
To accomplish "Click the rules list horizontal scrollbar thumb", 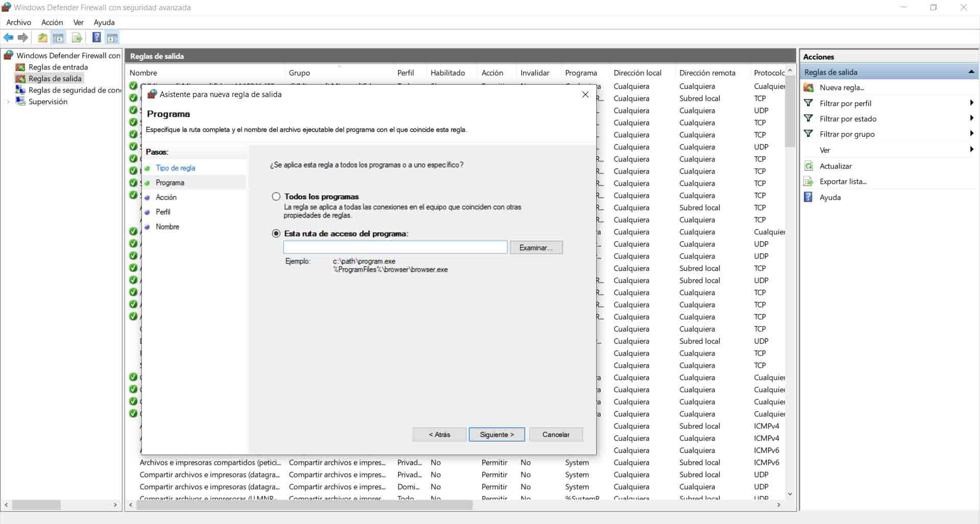I will (x=305, y=505).
